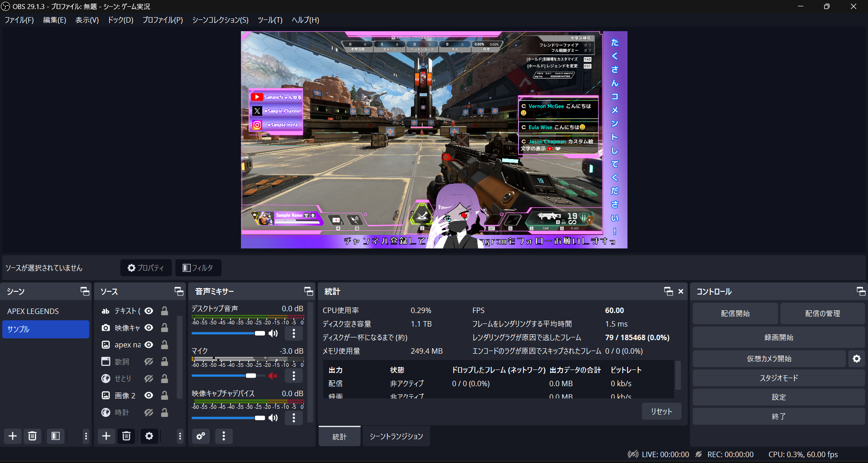The image size is (868, 463).
Task: Open the three-dot options for デスクトップ音声
Action: 294,333
